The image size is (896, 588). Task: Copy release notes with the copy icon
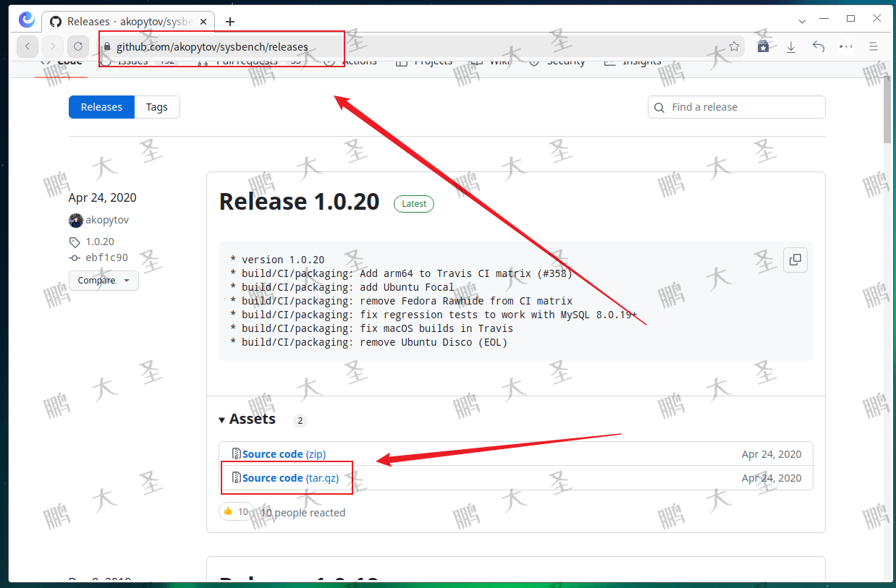795,260
